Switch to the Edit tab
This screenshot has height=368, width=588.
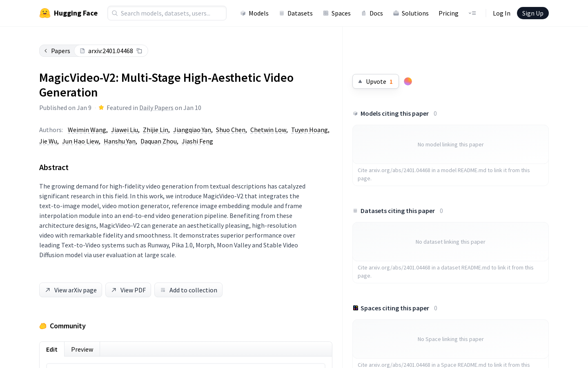pos(52,349)
